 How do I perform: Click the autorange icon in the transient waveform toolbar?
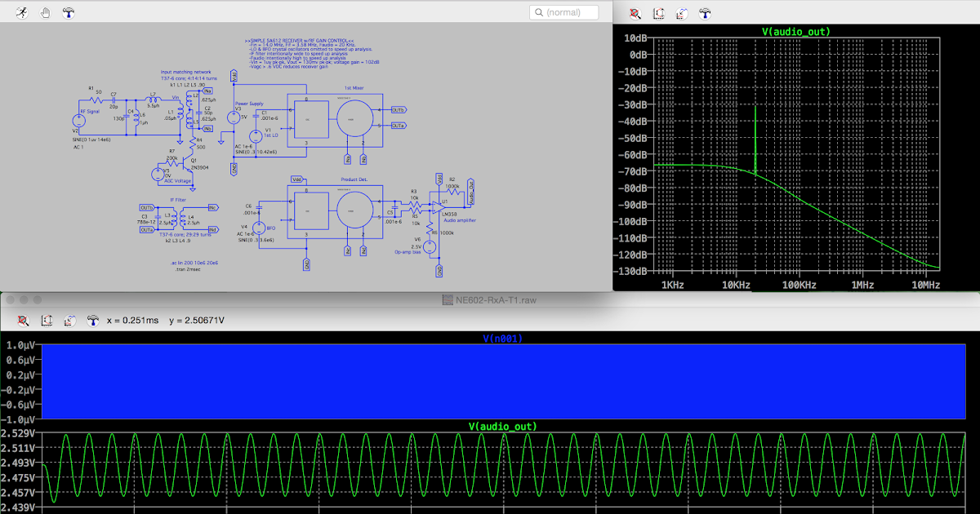coord(46,321)
